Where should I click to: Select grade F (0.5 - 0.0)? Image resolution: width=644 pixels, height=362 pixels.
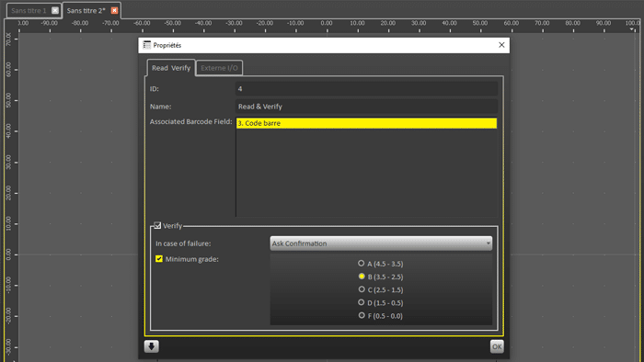click(x=361, y=315)
